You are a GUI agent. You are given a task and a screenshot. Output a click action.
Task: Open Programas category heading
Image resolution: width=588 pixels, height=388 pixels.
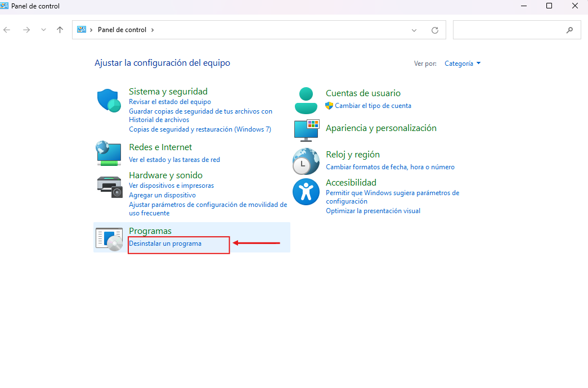150,231
